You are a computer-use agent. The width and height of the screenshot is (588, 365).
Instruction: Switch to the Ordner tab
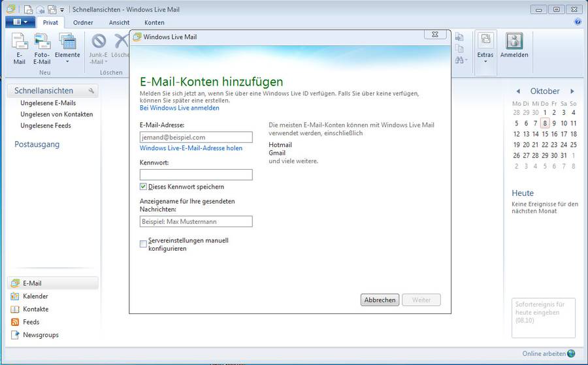click(x=83, y=22)
